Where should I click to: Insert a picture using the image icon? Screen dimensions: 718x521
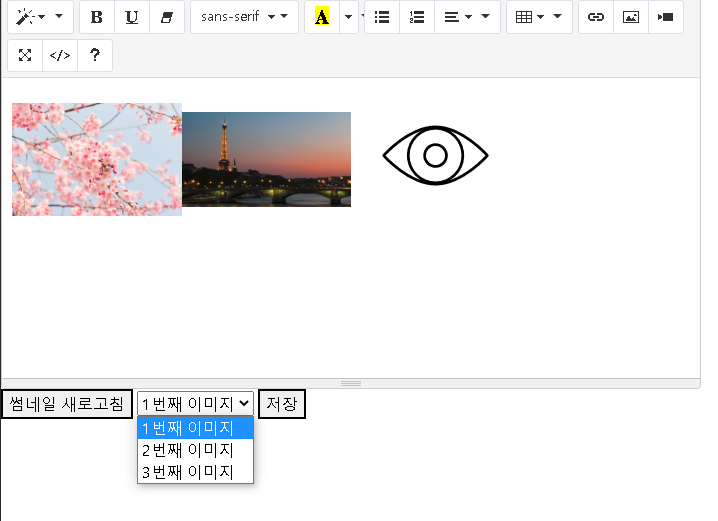point(631,17)
